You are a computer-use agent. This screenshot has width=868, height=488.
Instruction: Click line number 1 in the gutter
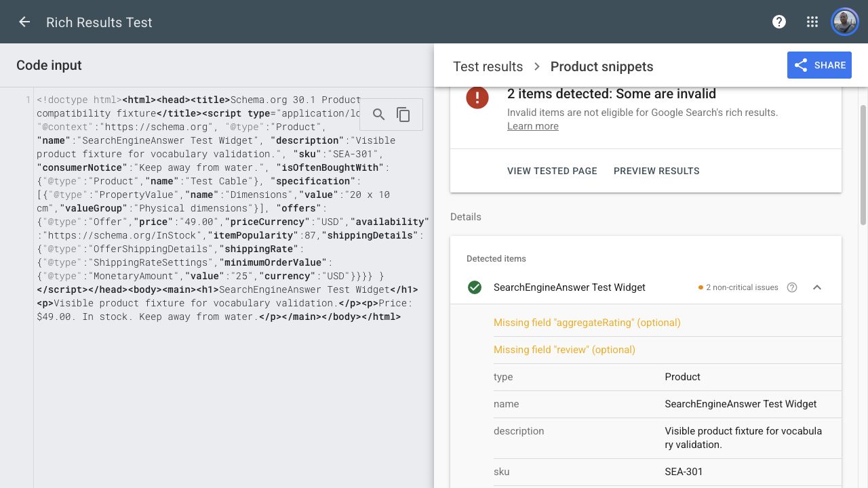point(28,100)
